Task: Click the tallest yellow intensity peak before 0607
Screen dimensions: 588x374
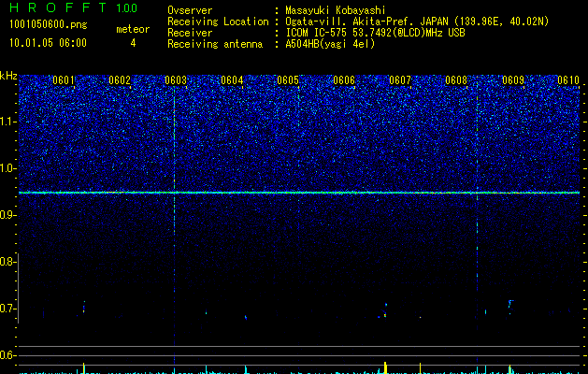Action: pos(385,367)
